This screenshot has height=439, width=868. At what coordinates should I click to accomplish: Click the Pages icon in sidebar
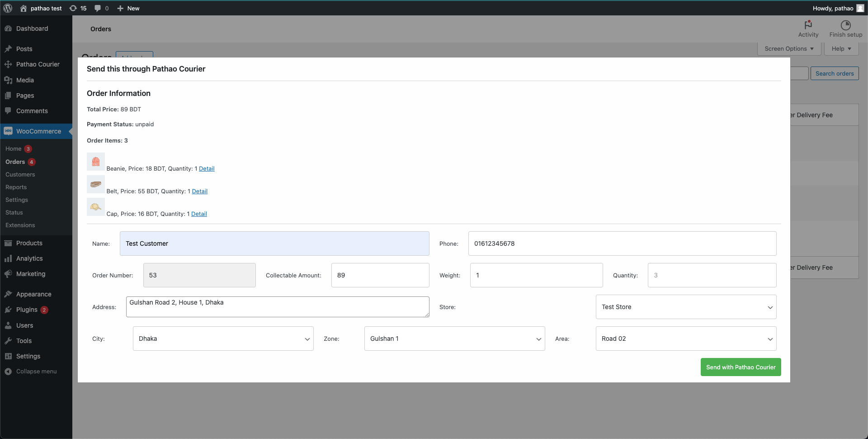point(8,95)
